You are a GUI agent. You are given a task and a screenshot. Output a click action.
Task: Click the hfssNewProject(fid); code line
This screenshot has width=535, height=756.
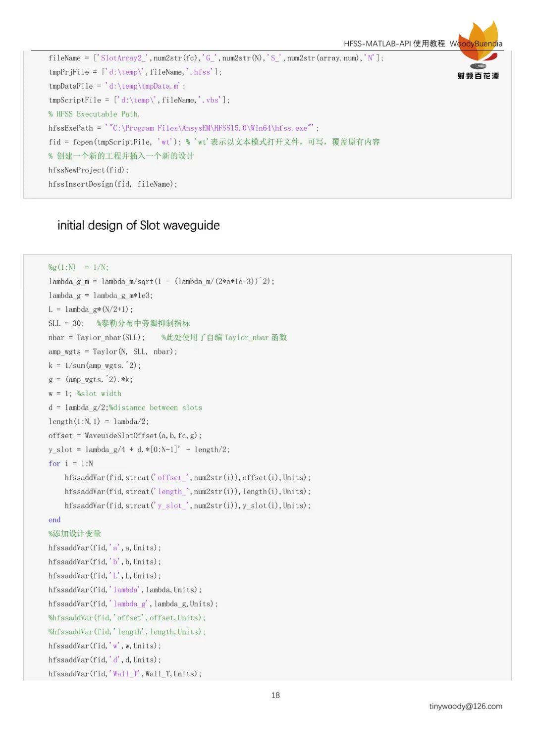coord(89,170)
